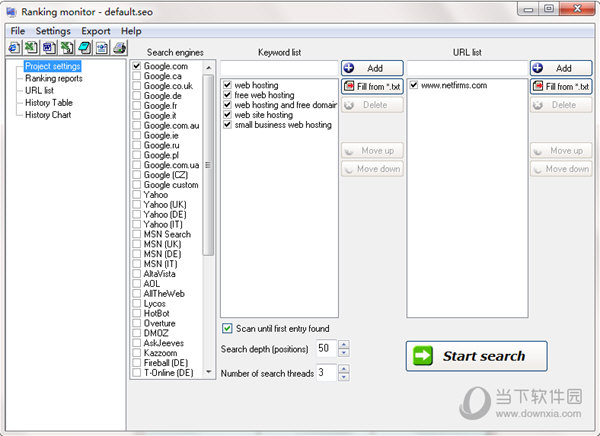The width and height of the screenshot is (600, 436).
Task: Click the second Excel export toolbar icon
Action: 67,48
